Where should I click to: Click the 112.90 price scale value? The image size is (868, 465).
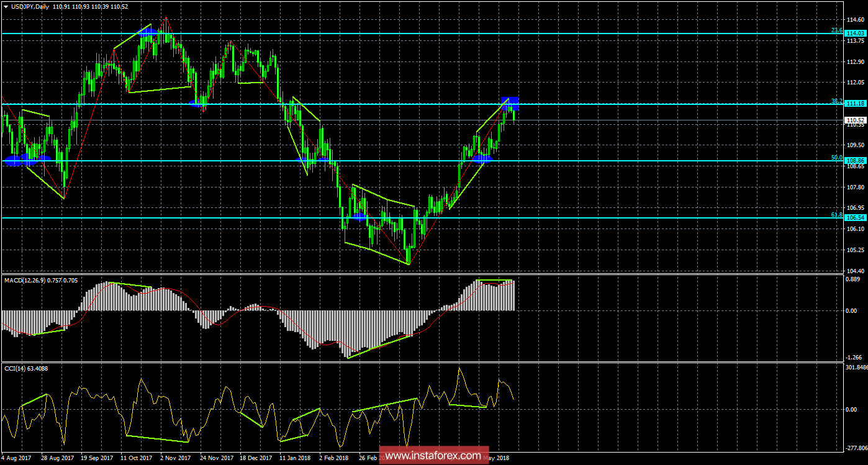click(855, 61)
